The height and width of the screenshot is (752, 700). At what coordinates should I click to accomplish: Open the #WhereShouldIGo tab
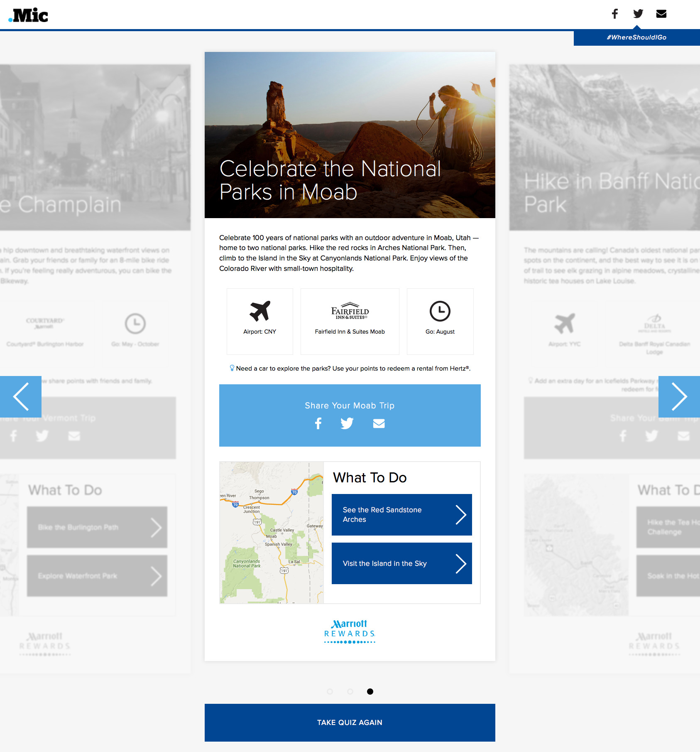pyautogui.click(x=636, y=37)
